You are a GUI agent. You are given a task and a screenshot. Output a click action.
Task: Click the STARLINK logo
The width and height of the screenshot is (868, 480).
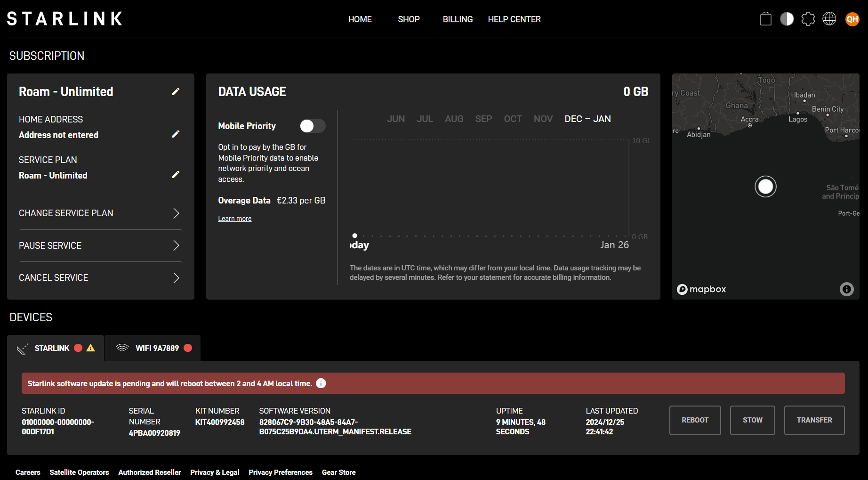64,19
